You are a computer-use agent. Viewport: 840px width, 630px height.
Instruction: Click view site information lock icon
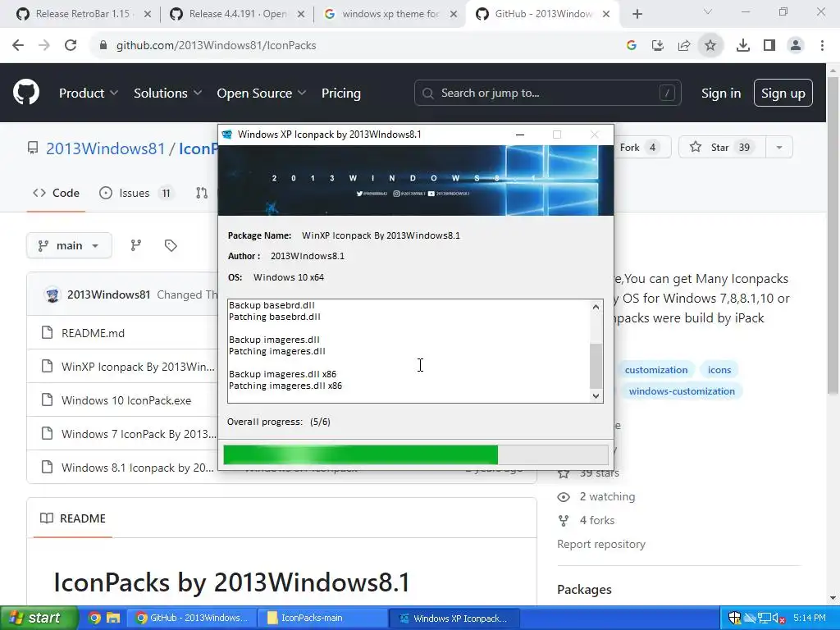[103, 46]
